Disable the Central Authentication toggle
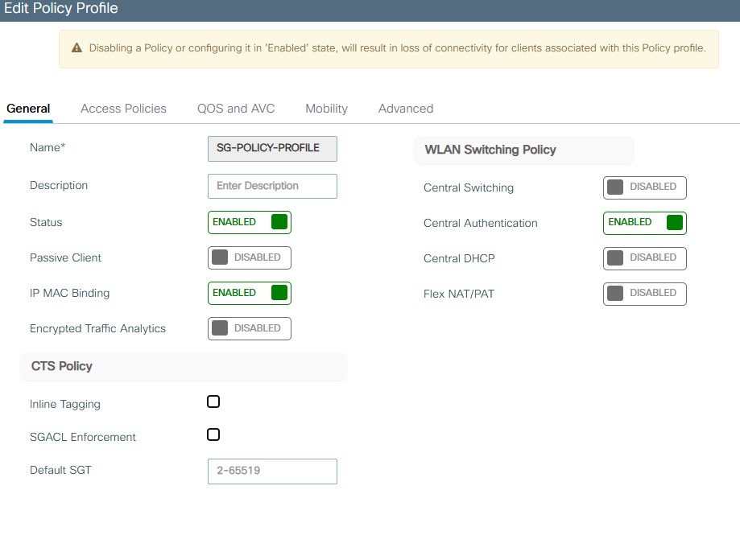This screenshot has width=740, height=560. pos(645,223)
